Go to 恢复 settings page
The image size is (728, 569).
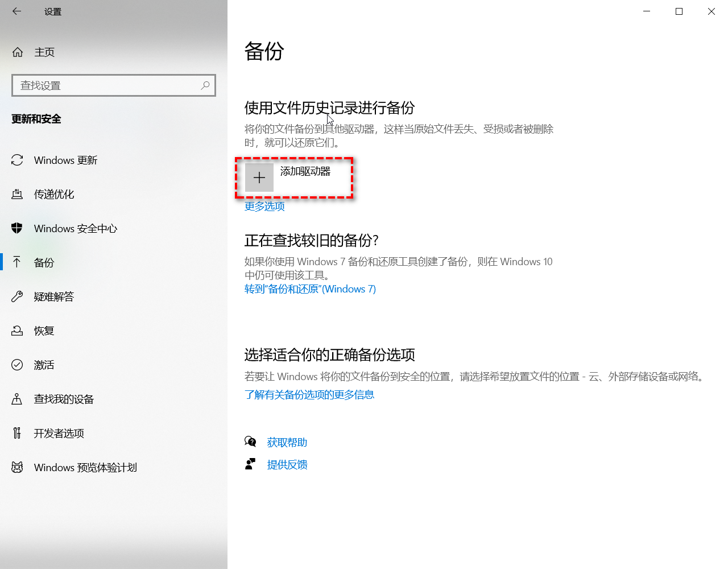(x=44, y=331)
